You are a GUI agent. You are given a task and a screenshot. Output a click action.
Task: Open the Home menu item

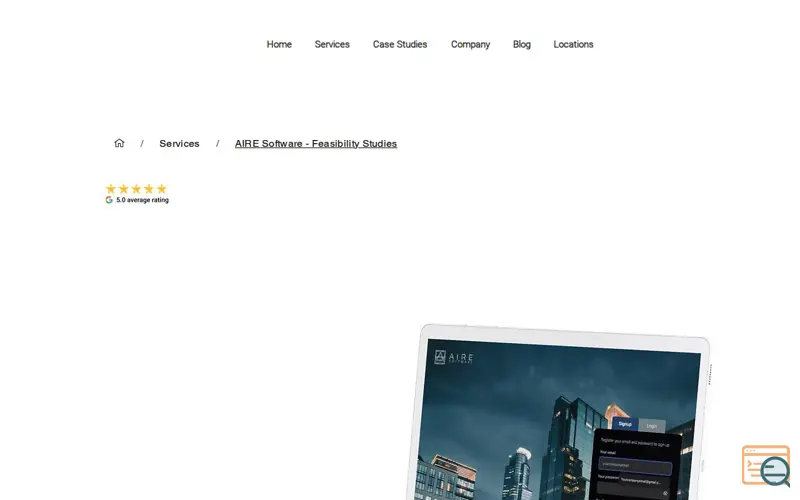pos(279,44)
